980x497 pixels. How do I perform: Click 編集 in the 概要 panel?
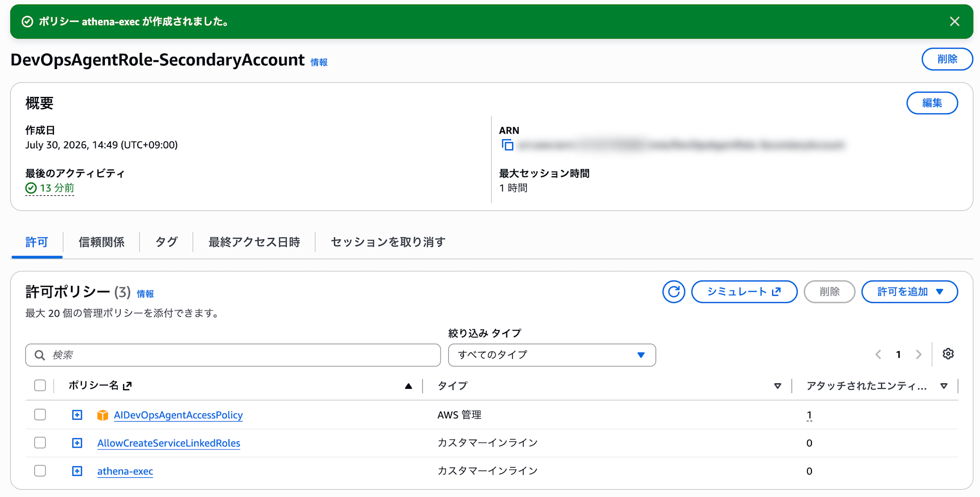[932, 103]
